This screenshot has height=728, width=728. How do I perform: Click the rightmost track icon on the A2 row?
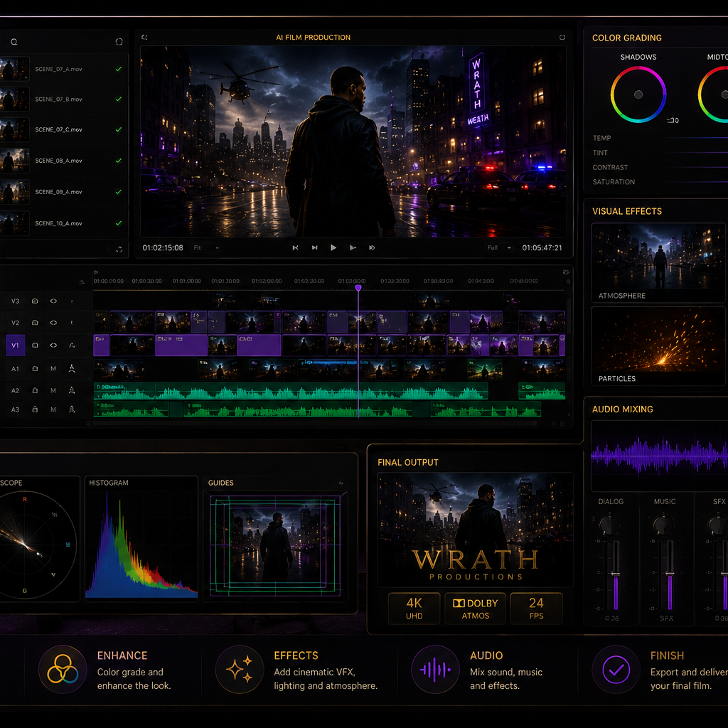click(72, 390)
